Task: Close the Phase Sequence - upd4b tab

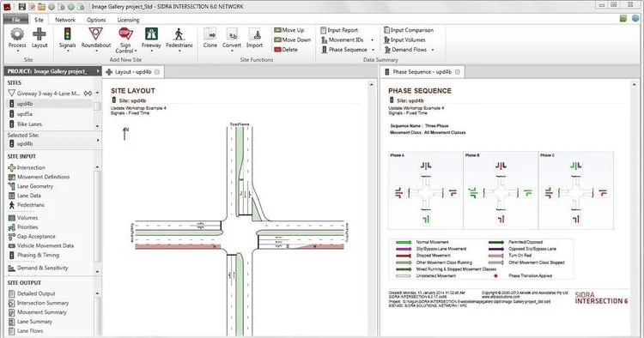Action: click(x=457, y=72)
